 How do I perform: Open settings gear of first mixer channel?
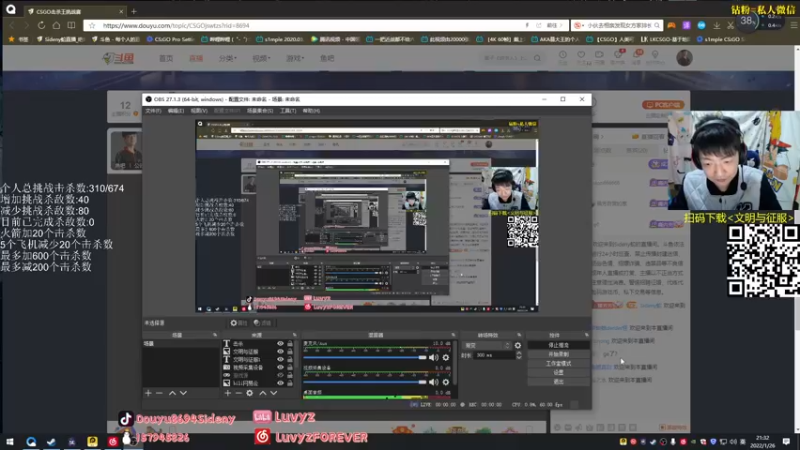click(446, 358)
